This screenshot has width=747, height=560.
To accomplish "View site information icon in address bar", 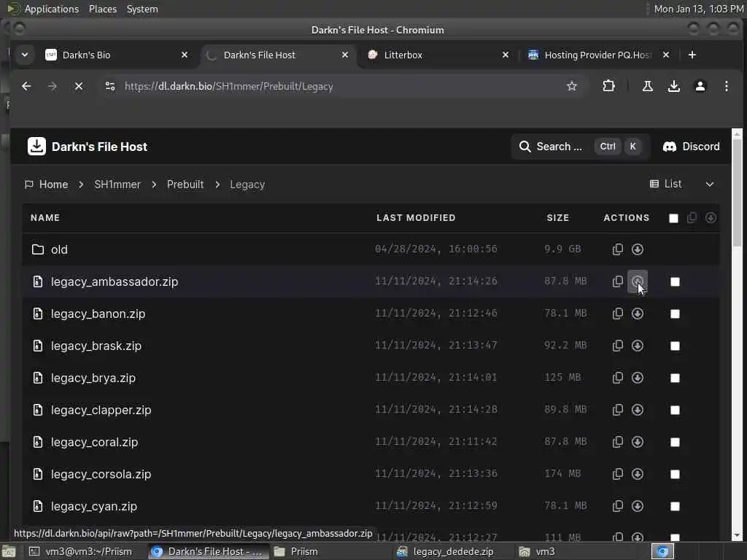I will [x=110, y=86].
